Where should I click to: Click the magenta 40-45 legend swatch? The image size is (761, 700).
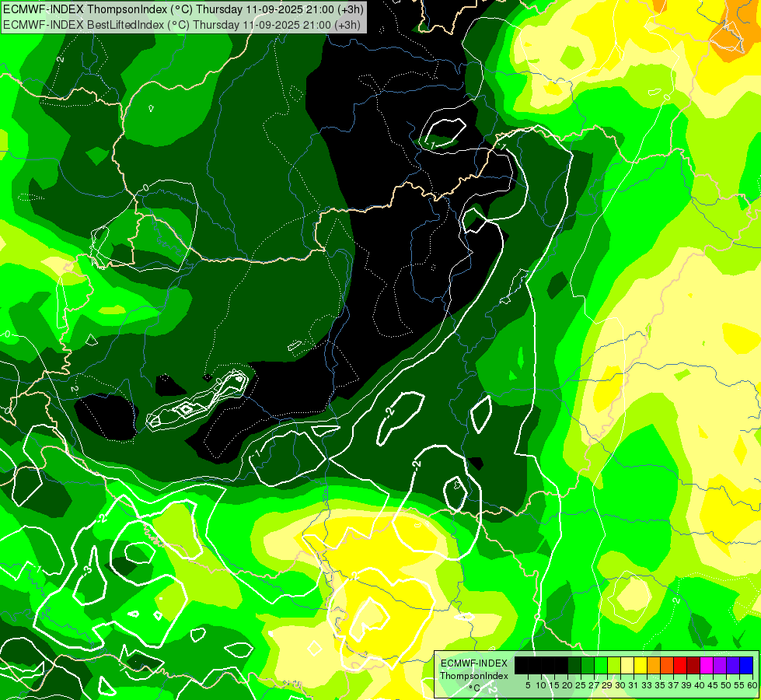point(707,665)
